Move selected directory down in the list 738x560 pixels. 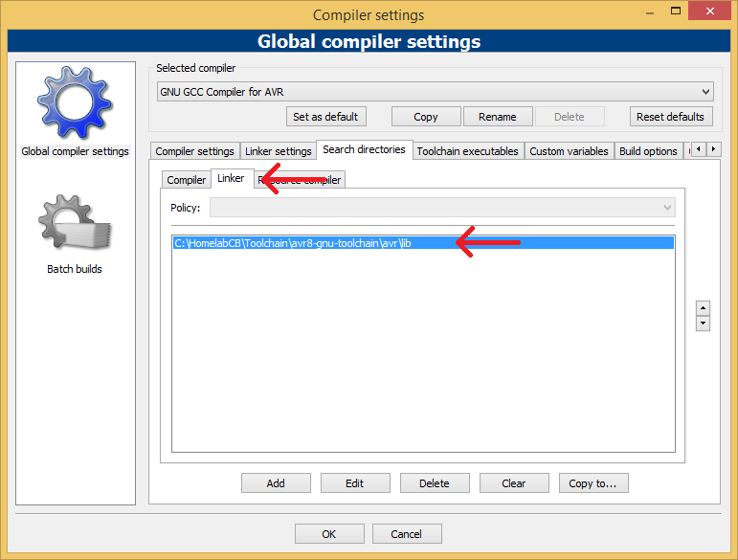point(703,324)
